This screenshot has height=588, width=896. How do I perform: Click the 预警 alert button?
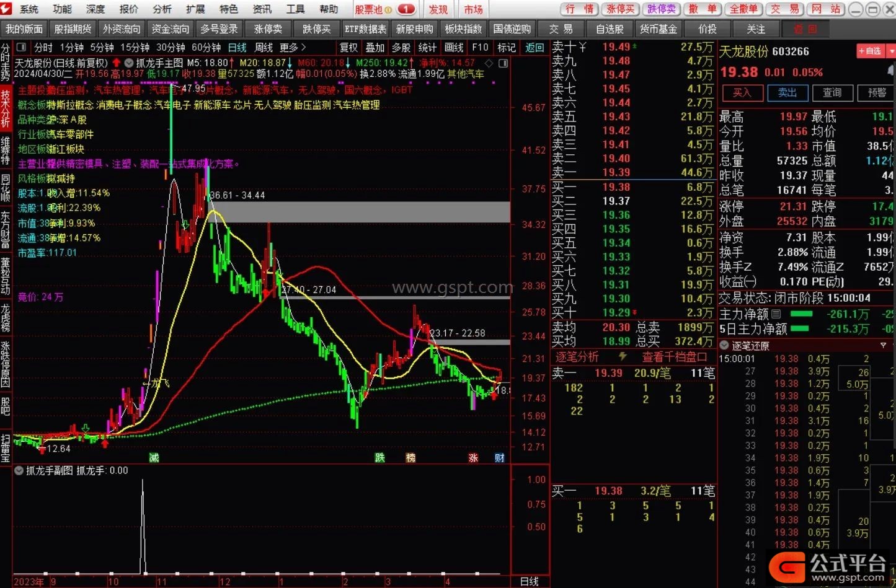877,93
